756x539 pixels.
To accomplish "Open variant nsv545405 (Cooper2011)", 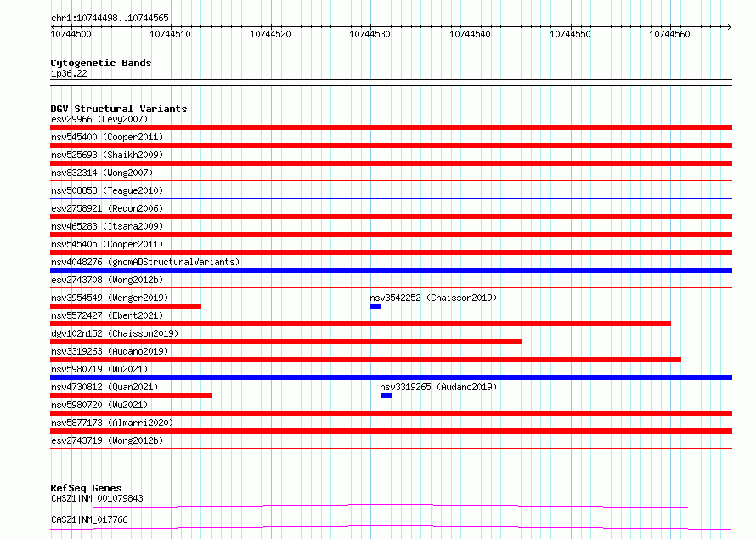I will pyautogui.click(x=107, y=244).
